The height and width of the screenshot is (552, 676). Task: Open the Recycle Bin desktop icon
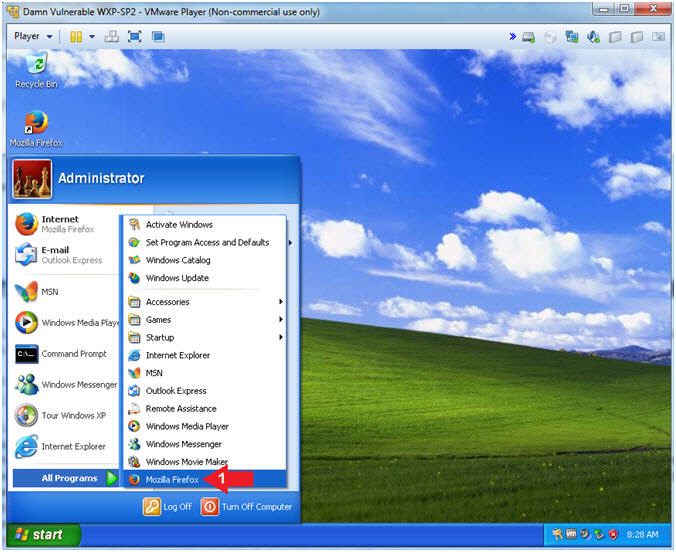click(x=36, y=69)
